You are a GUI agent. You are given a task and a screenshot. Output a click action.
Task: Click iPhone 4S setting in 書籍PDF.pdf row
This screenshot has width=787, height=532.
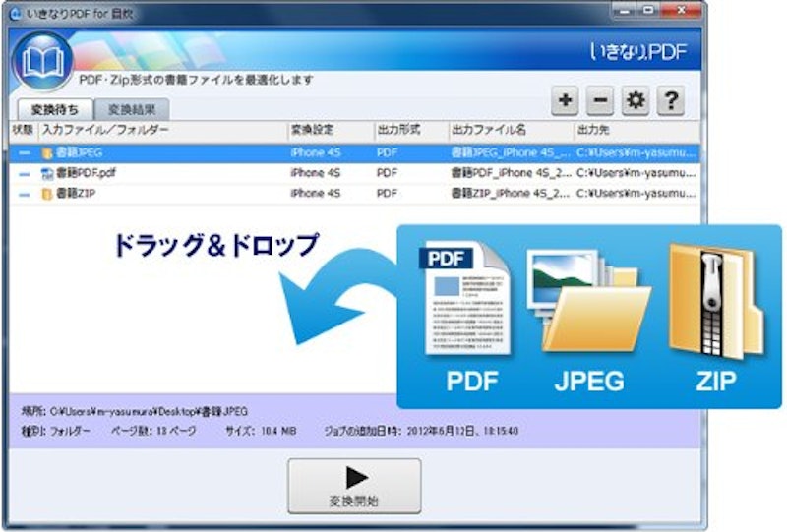pyautogui.click(x=316, y=173)
